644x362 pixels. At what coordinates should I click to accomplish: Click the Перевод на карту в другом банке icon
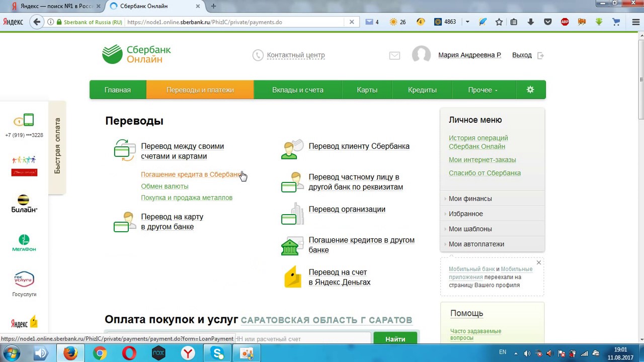tap(125, 222)
